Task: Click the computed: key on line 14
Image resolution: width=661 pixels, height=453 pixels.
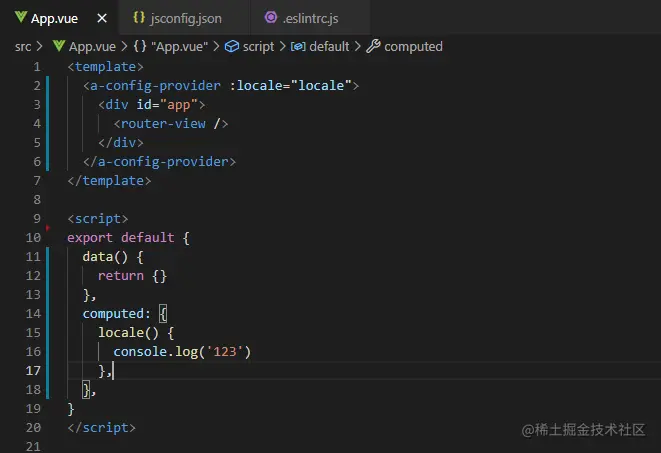Action: (116, 314)
